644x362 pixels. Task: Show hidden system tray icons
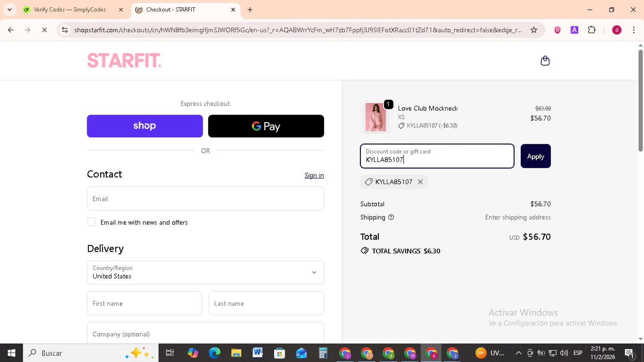click(519, 353)
